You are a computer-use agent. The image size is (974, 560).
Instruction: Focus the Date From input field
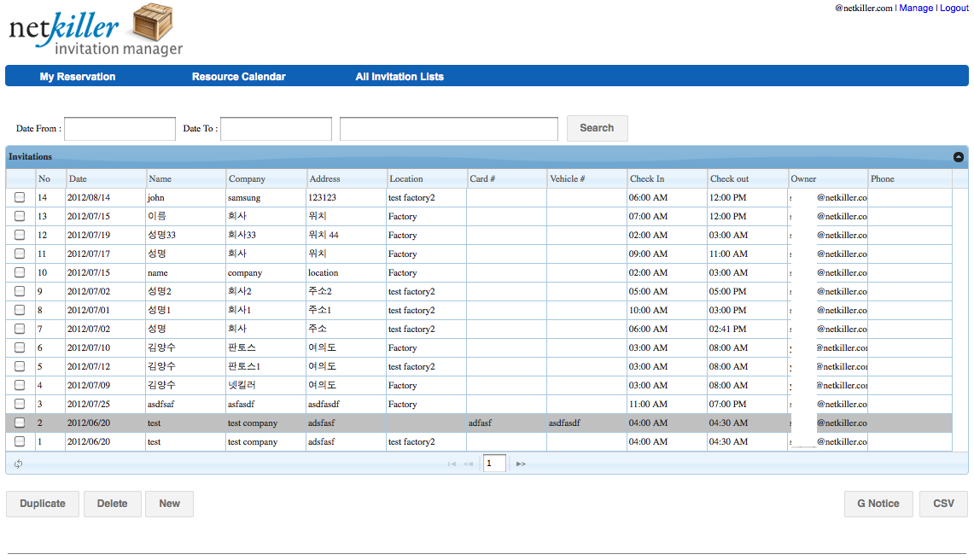tap(120, 129)
